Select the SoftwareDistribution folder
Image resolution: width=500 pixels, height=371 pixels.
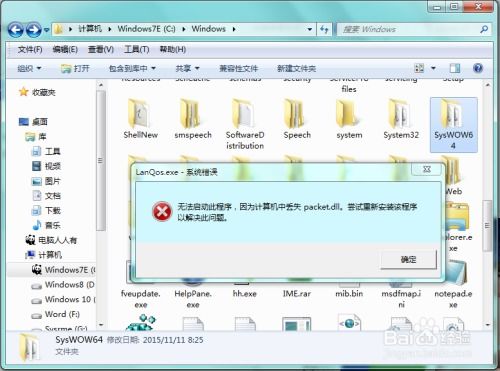(x=245, y=124)
